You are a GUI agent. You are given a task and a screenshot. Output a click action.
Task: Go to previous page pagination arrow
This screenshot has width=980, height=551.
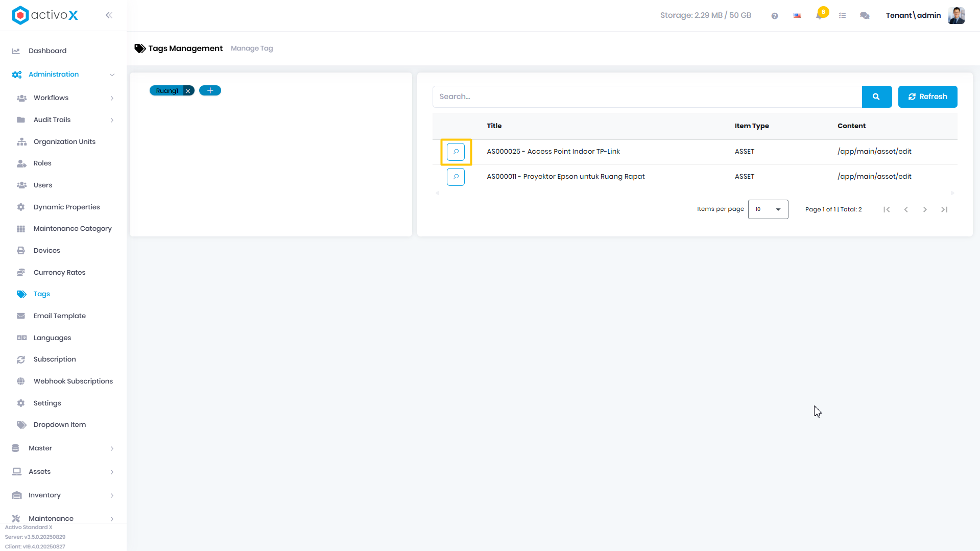tap(906, 209)
